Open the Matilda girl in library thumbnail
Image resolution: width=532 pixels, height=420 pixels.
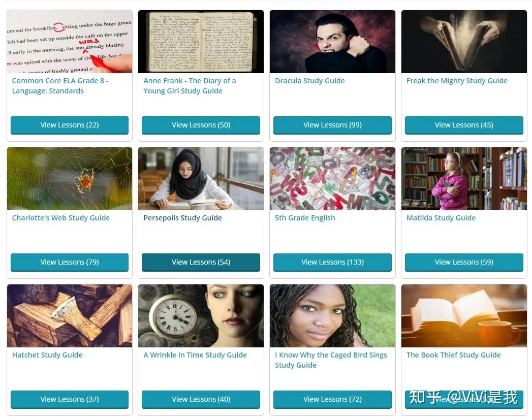464,179
